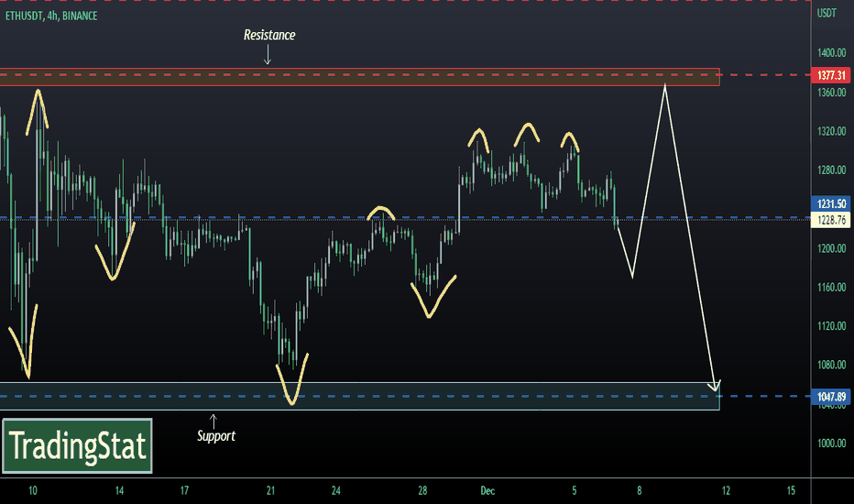The image size is (854, 504).
Task: Click the Support text annotation
Action: [x=215, y=436]
